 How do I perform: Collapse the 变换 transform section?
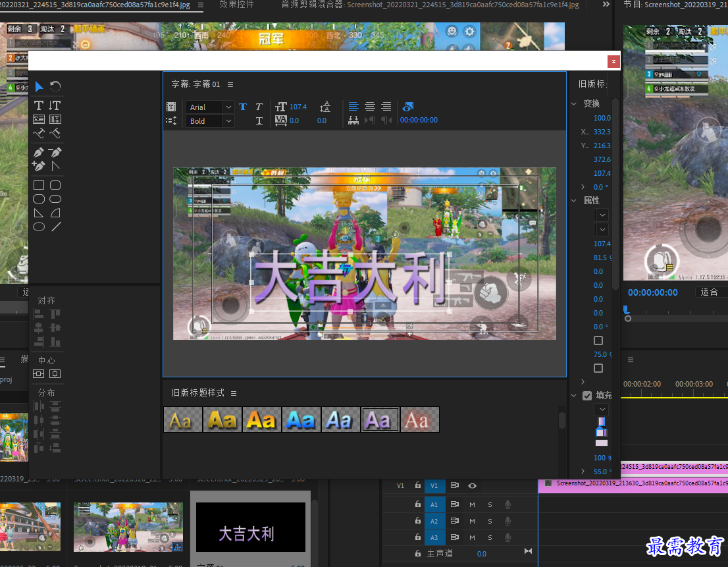point(574,103)
